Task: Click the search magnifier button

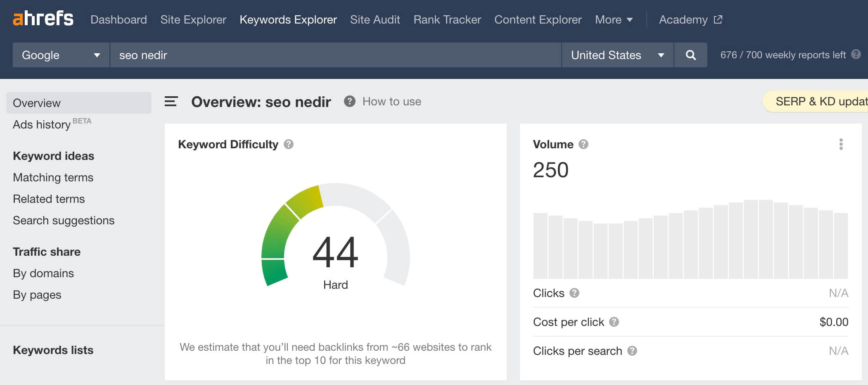Action: click(690, 55)
